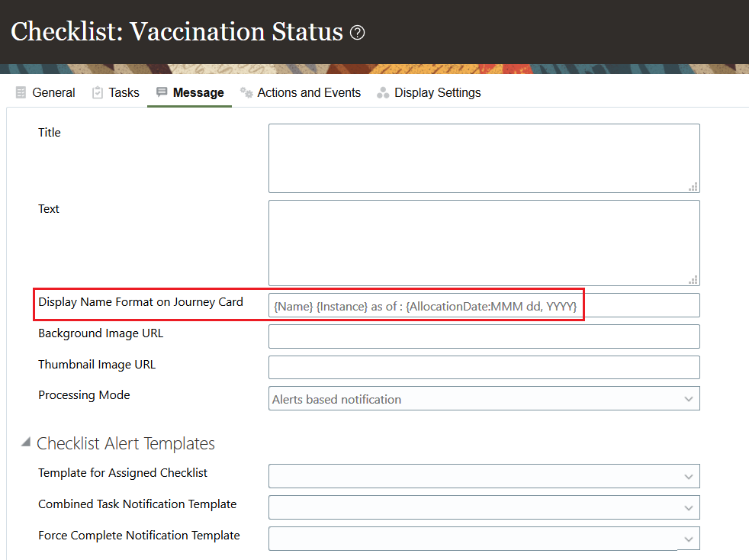Click the Message speech bubble icon
This screenshot has width=749, height=560.
[x=162, y=92]
